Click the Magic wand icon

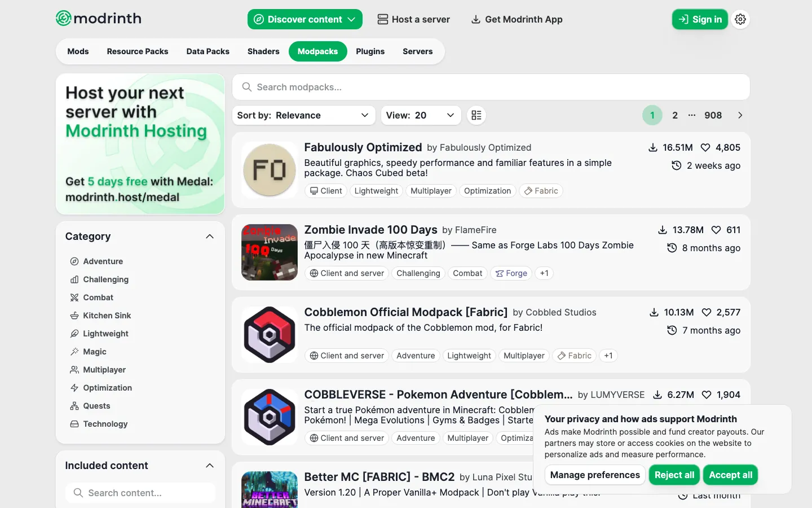tap(74, 352)
